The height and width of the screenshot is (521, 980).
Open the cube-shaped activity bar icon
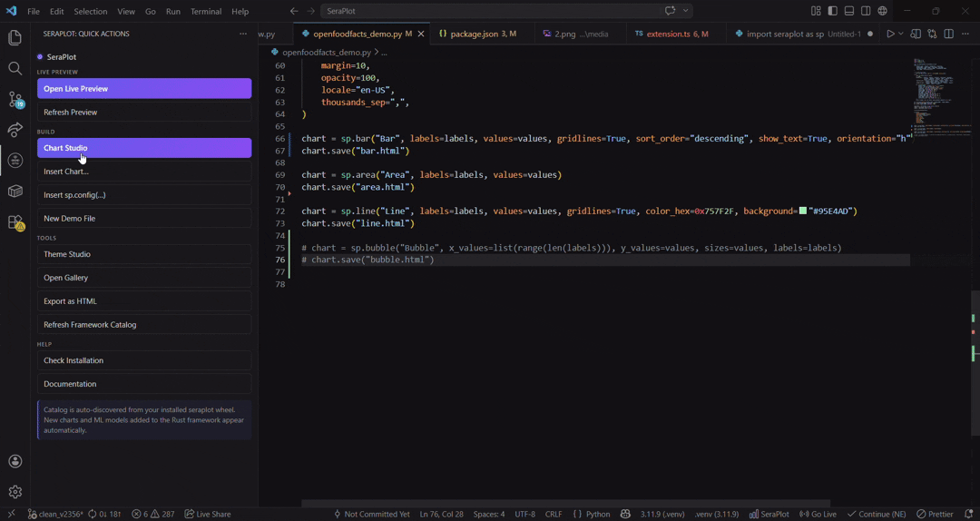click(x=15, y=191)
